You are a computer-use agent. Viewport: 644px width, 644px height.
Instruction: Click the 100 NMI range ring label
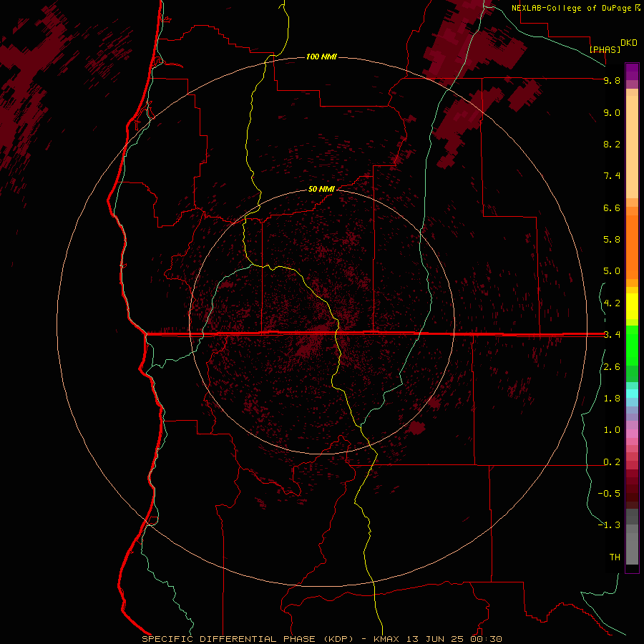[321, 57]
